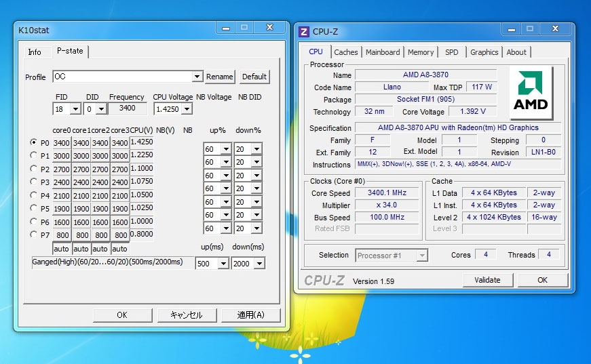
Task: Click the Package Socket FM1 (905) value
Action: (x=426, y=99)
